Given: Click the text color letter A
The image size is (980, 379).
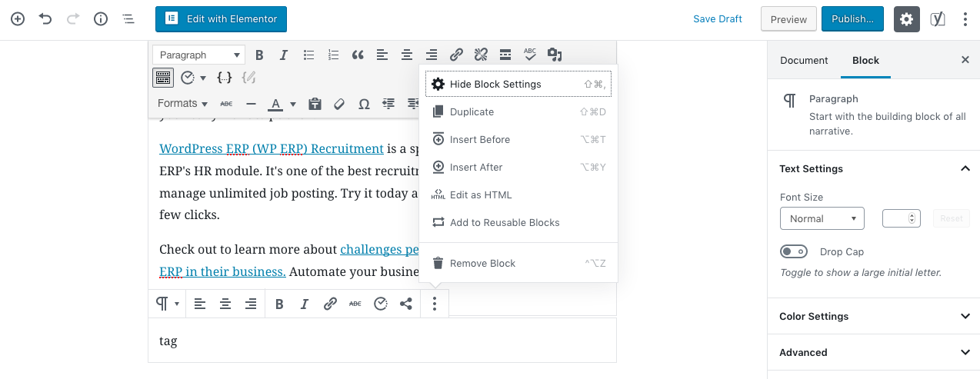Looking at the screenshot, I should tap(275, 103).
